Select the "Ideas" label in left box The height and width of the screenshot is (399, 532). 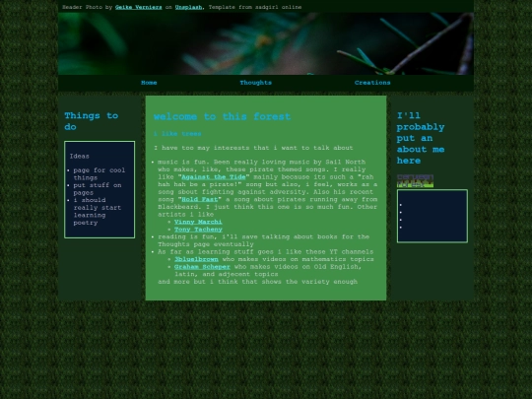pyautogui.click(x=80, y=157)
